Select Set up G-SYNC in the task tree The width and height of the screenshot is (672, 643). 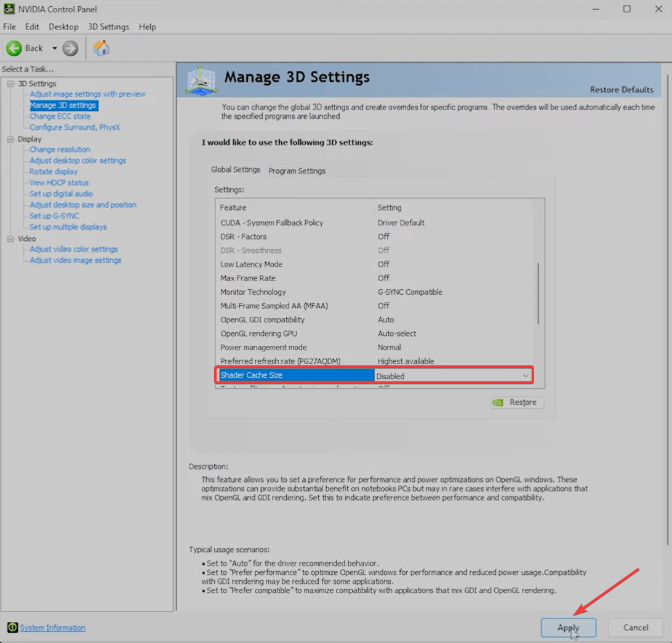pyautogui.click(x=54, y=216)
